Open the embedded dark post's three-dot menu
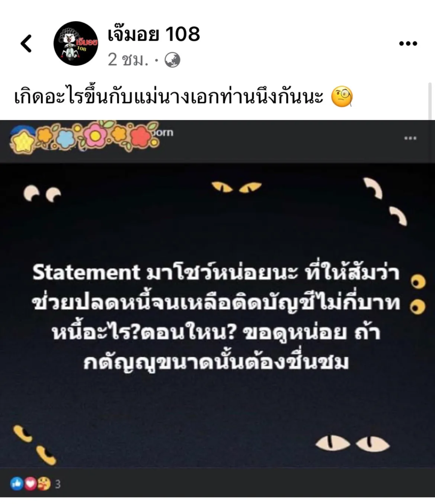This screenshot has height=504, width=435. pos(410,138)
